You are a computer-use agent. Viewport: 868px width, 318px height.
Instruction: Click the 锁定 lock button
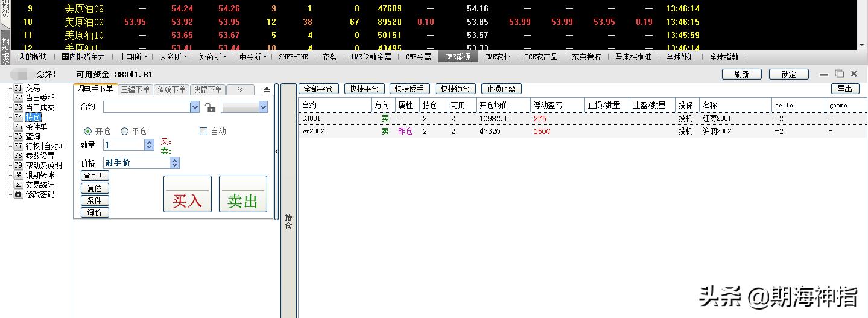[789, 74]
